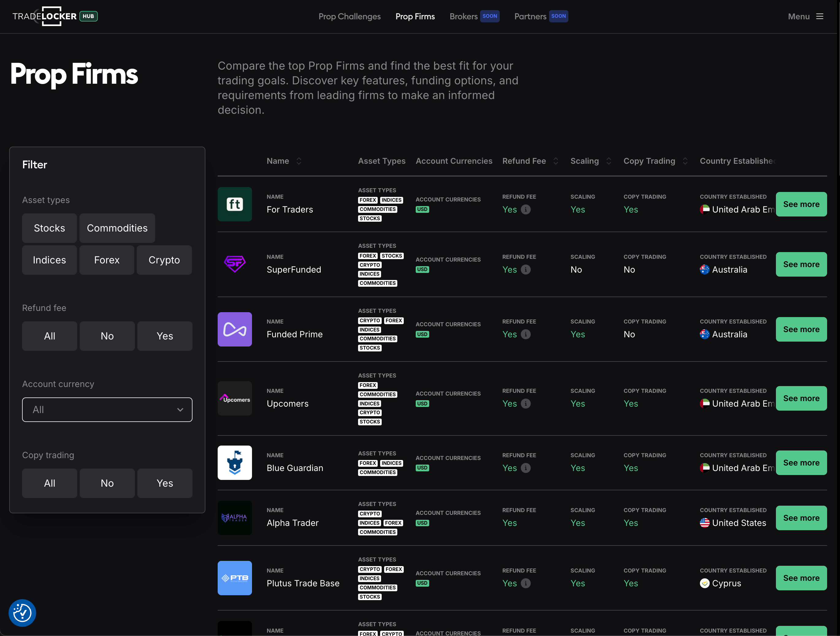Click the Australia flag in SuperFunded row

pos(704,269)
